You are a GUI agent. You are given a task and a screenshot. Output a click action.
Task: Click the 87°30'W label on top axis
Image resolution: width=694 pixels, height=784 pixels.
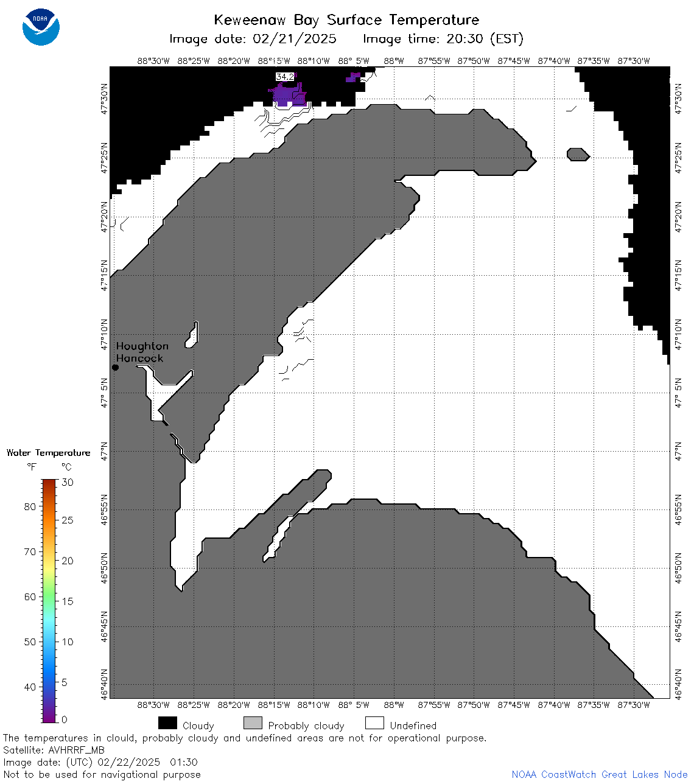tap(634, 61)
